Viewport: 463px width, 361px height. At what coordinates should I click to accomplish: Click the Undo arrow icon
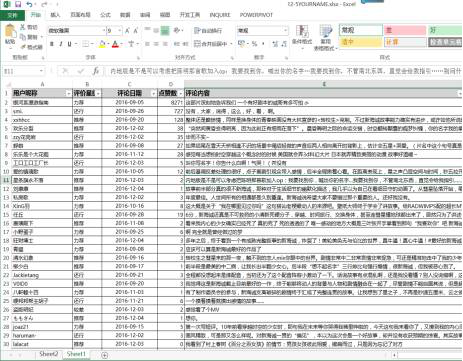30,4
